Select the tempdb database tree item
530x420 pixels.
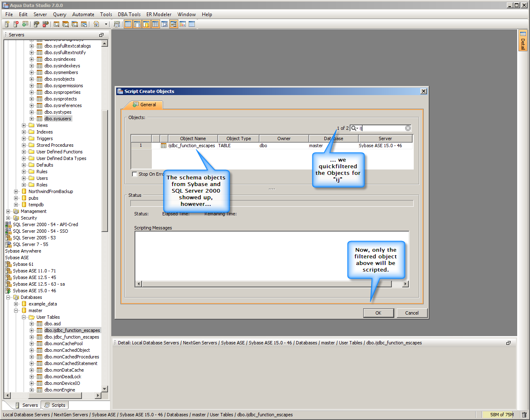(36, 205)
